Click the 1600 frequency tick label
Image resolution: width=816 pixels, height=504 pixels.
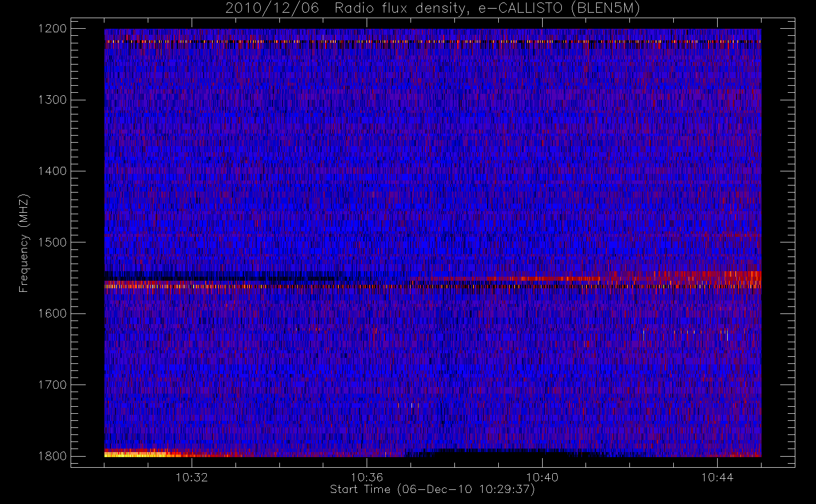pyautogui.click(x=52, y=313)
